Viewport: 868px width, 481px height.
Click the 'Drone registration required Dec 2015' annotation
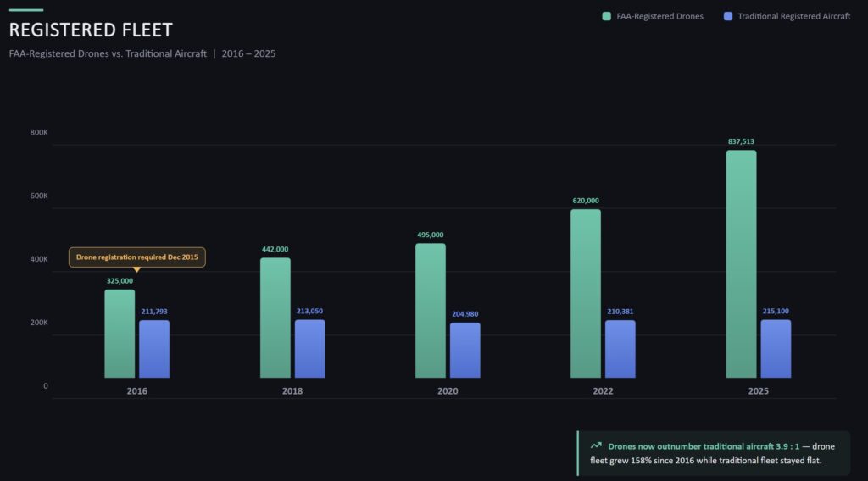click(136, 257)
